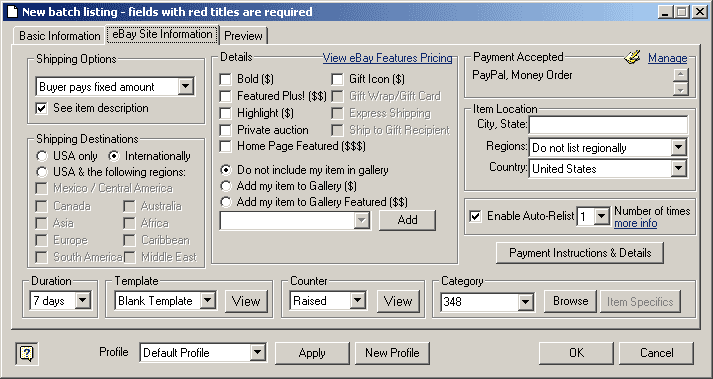The height and width of the screenshot is (379, 713).
Task: Click the Browse category button
Action: (x=570, y=301)
